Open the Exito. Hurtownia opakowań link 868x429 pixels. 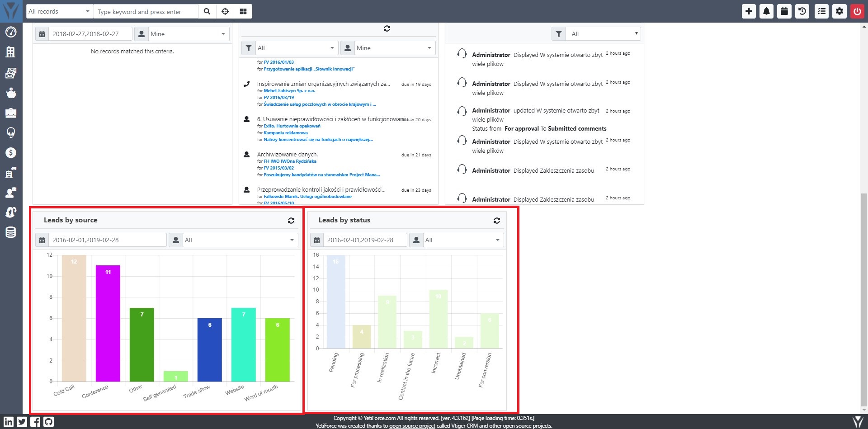[292, 126]
